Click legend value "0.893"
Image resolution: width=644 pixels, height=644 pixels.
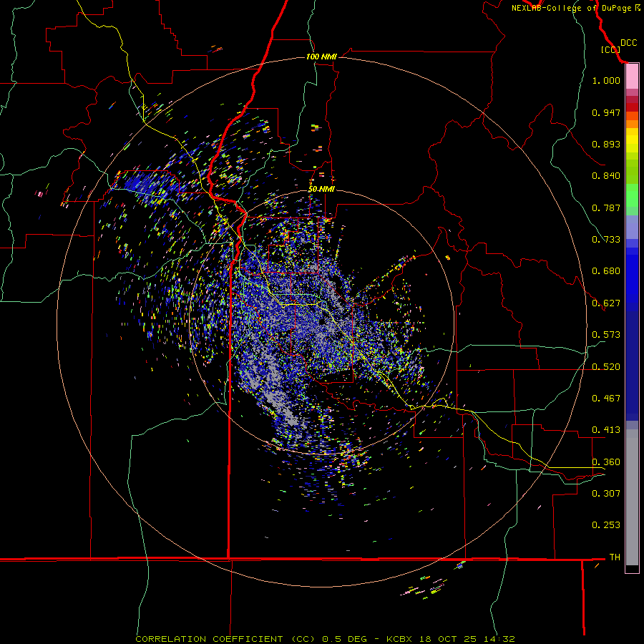[606, 144]
